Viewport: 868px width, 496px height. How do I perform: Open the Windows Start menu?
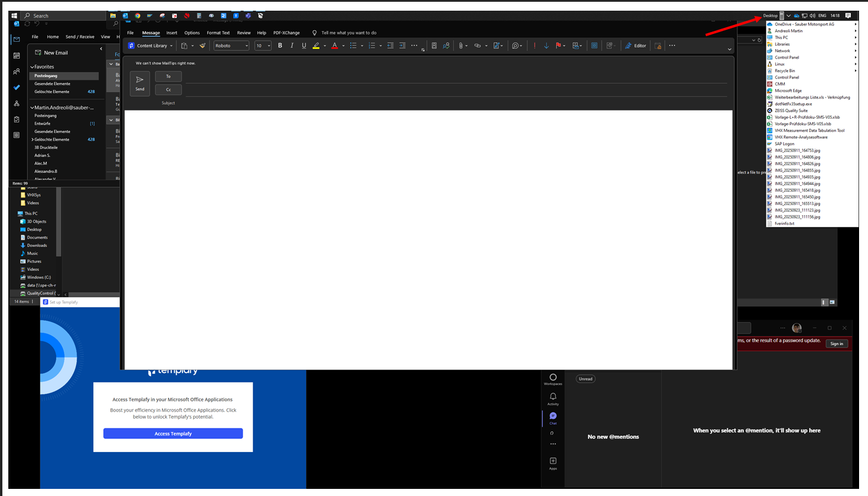[14, 16]
